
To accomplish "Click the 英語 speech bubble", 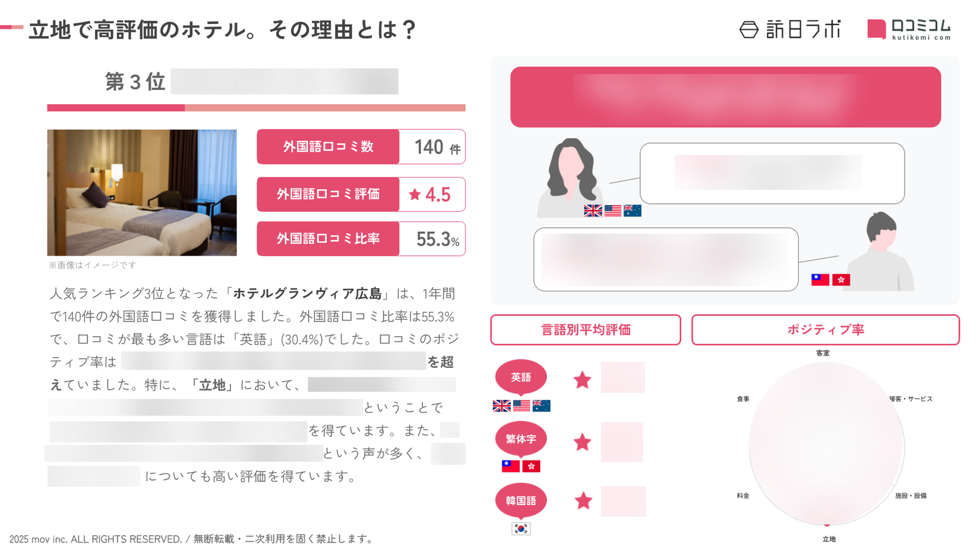I will click(521, 377).
